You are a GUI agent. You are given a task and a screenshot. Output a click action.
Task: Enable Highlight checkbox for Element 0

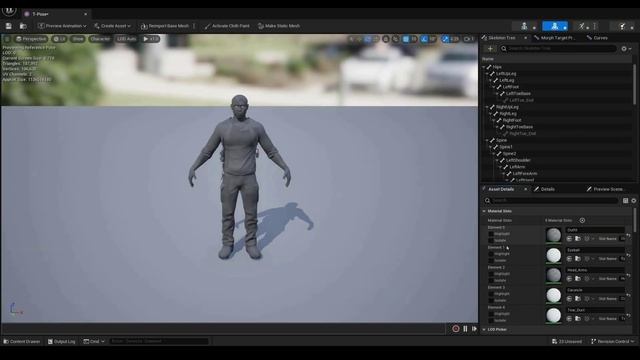click(491, 234)
